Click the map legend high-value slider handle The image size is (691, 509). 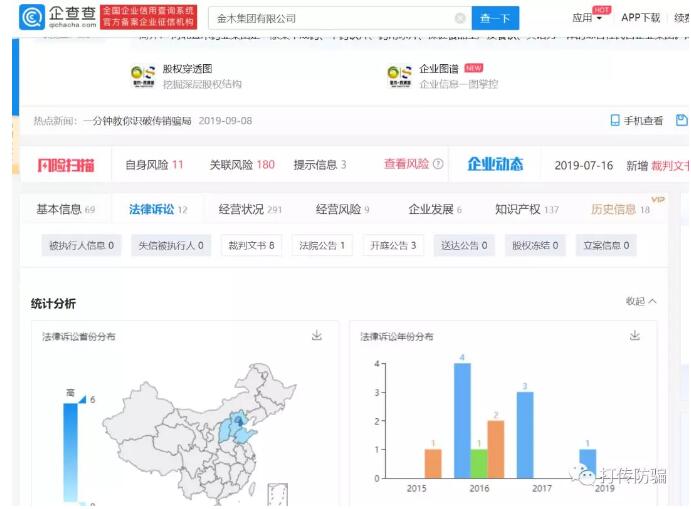pyautogui.click(x=82, y=399)
